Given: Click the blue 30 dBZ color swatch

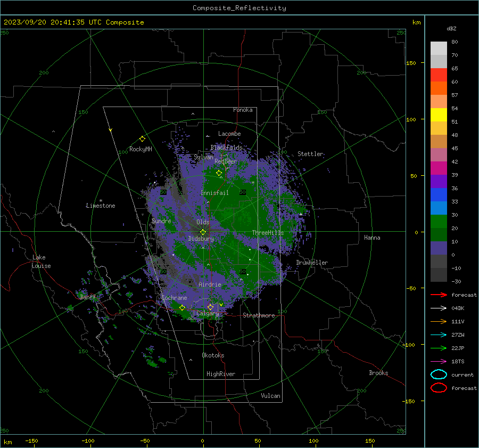Looking at the screenshot, I should [439, 208].
